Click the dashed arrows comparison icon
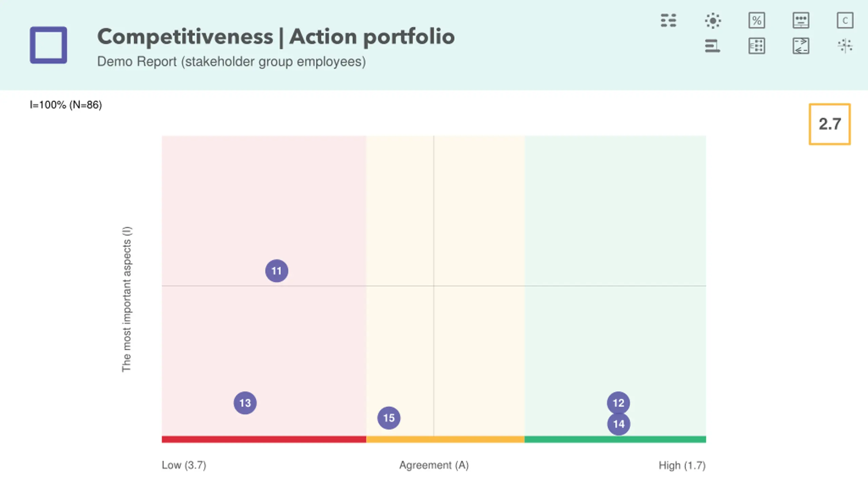868x488 pixels. tap(801, 46)
